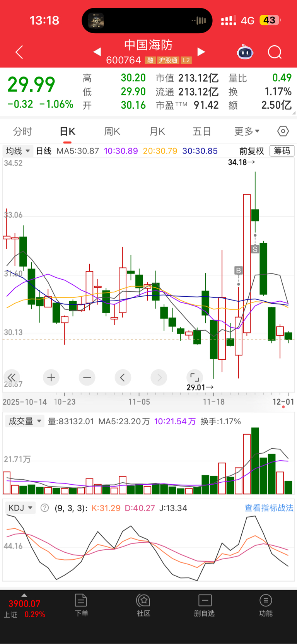Image resolution: width=297 pixels, height=644 pixels.
Task: Tap the J:13.34 KDJ value
Action: click(x=173, y=508)
